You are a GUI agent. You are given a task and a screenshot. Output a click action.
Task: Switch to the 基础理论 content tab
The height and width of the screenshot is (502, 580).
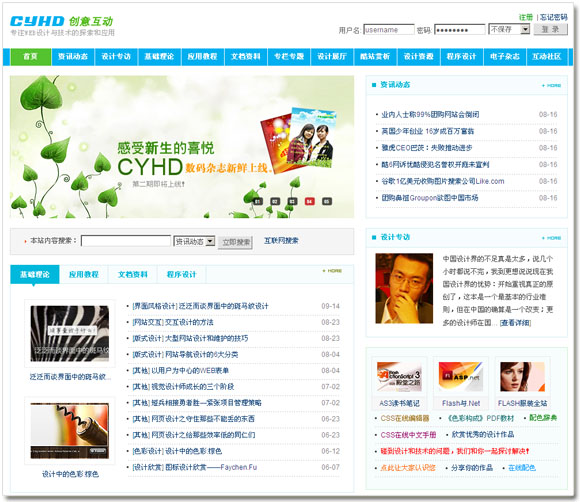pos(34,274)
